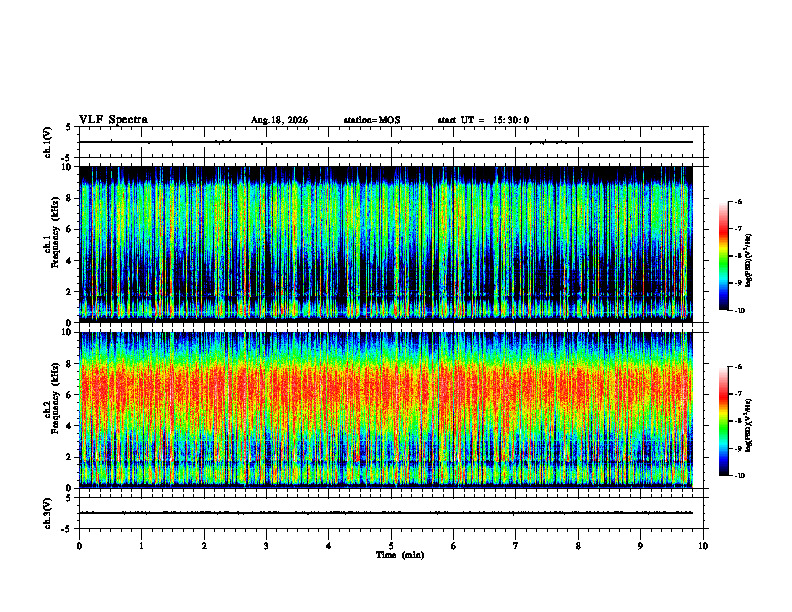Click the date label Aug.18, 2026
Image resolution: width=792 pixels, height=612 pixels.
pyautogui.click(x=279, y=120)
